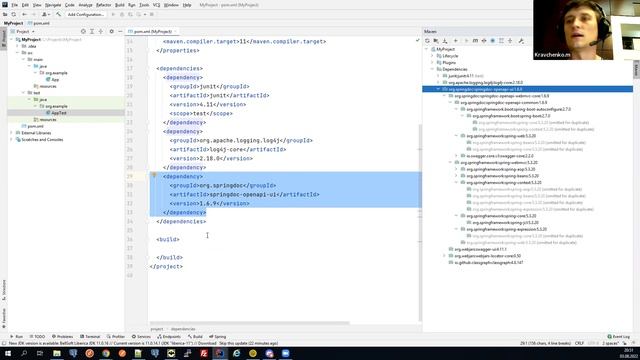Click the Open file icon in main toolbar
640x360 pixels.
[5, 14]
